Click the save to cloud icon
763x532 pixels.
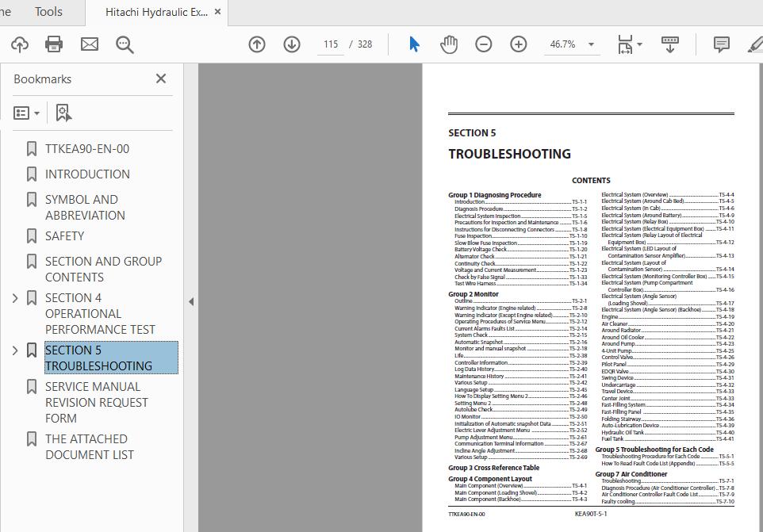coord(19,44)
